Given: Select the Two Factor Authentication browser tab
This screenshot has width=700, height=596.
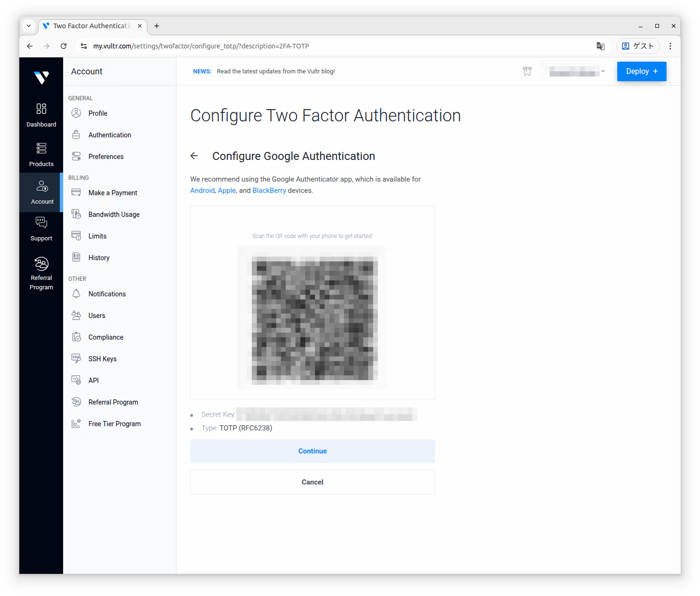Looking at the screenshot, I should click(92, 26).
